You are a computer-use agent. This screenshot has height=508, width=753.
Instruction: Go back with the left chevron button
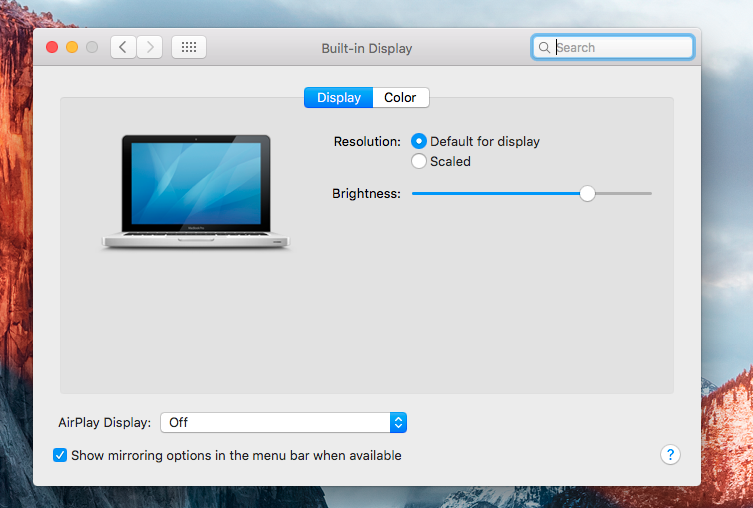123,47
